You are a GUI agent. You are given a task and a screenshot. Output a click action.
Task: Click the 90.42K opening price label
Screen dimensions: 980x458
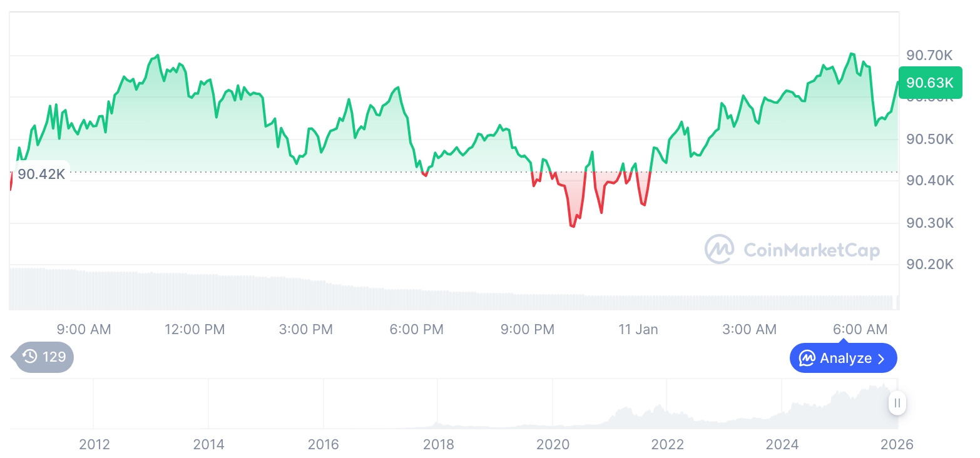(x=41, y=174)
